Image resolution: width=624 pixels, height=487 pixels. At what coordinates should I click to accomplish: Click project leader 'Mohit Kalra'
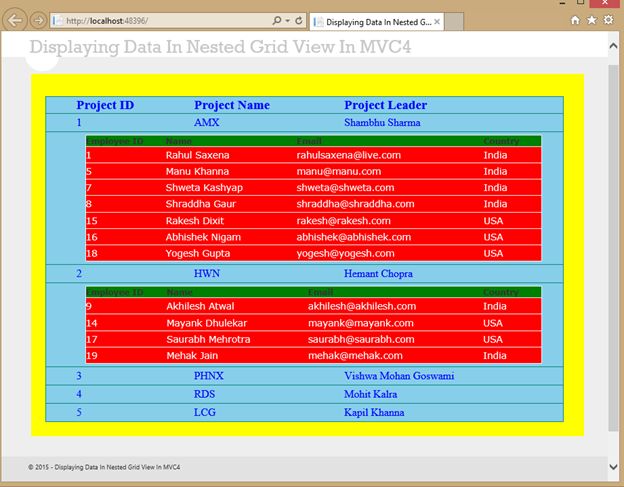tap(370, 394)
